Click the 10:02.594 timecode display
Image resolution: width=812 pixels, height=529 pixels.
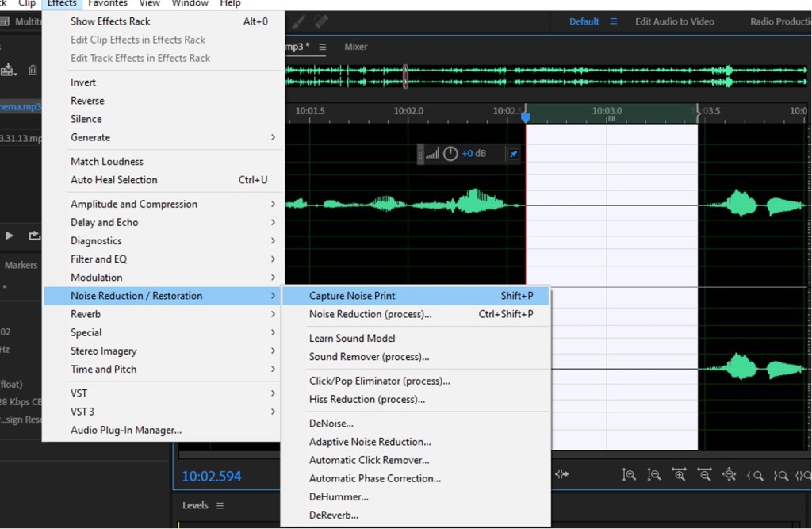click(212, 476)
